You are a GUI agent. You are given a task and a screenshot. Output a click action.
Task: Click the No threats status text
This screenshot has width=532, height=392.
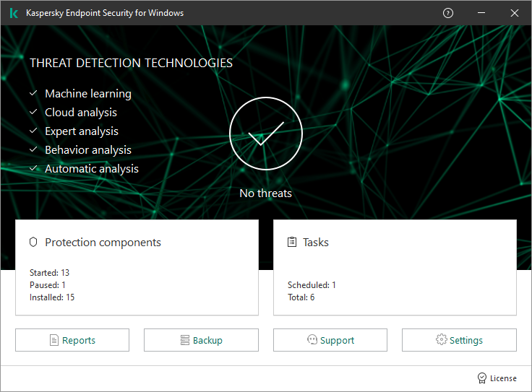click(x=265, y=193)
